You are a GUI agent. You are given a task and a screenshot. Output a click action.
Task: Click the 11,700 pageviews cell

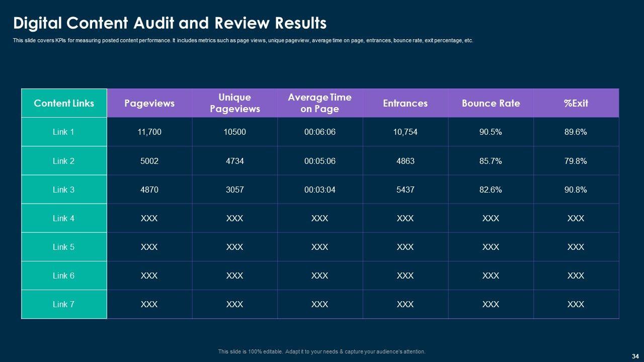point(149,132)
